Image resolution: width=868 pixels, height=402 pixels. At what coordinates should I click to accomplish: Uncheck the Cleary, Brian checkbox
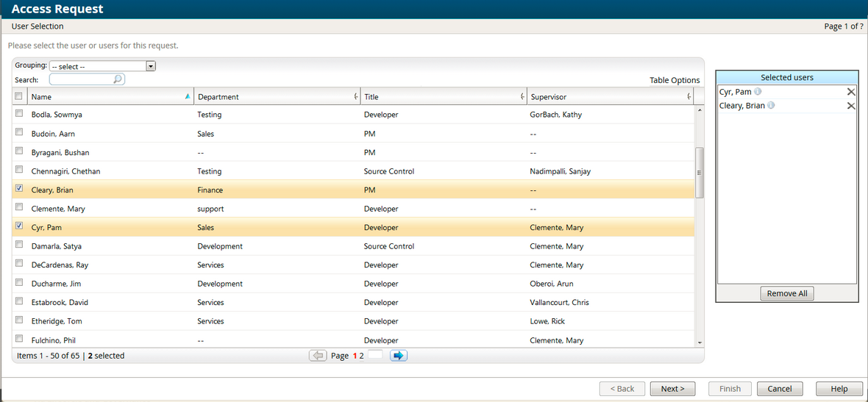point(19,189)
